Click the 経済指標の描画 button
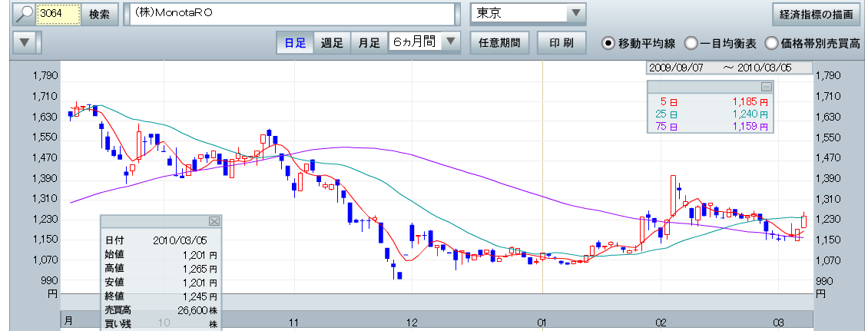 click(815, 14)
